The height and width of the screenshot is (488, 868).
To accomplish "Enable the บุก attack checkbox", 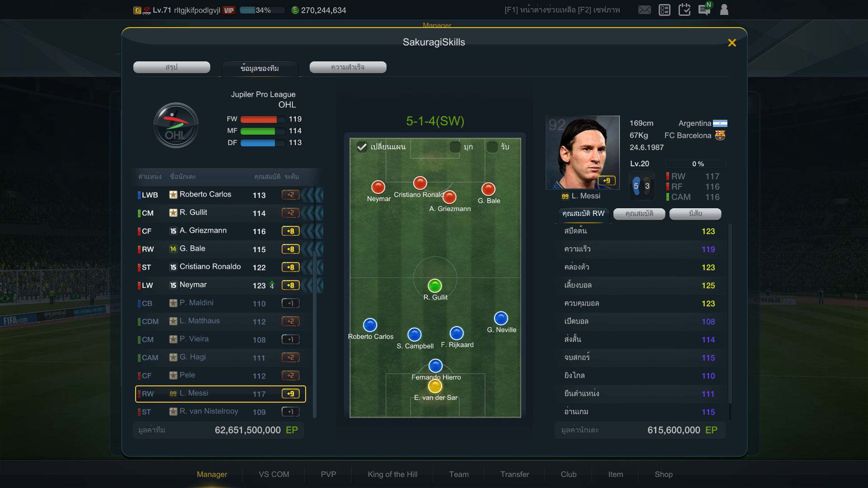I will [x=455, y=147].
